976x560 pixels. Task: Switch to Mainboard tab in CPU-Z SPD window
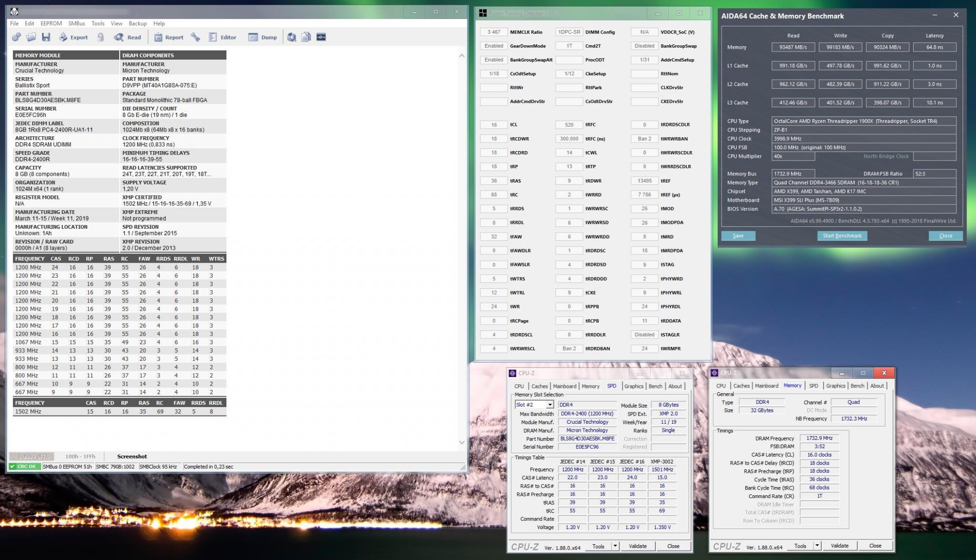(565, 387)
